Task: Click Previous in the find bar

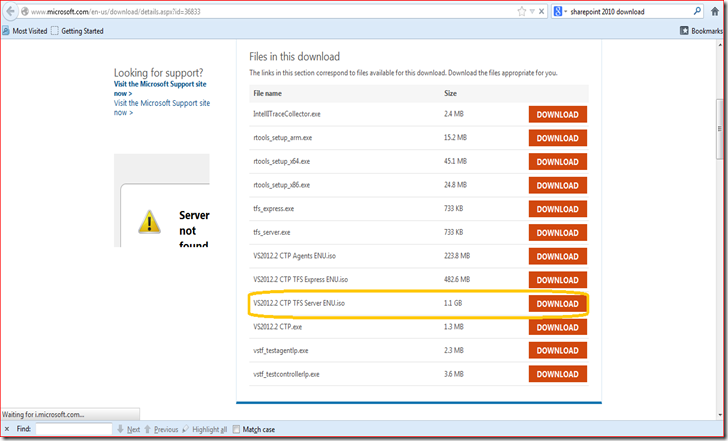Action: [161, 429]
